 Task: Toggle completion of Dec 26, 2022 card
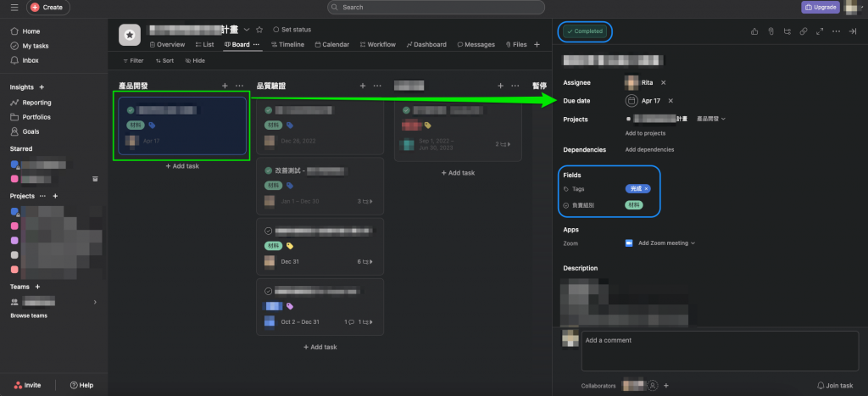pos(269,110)
